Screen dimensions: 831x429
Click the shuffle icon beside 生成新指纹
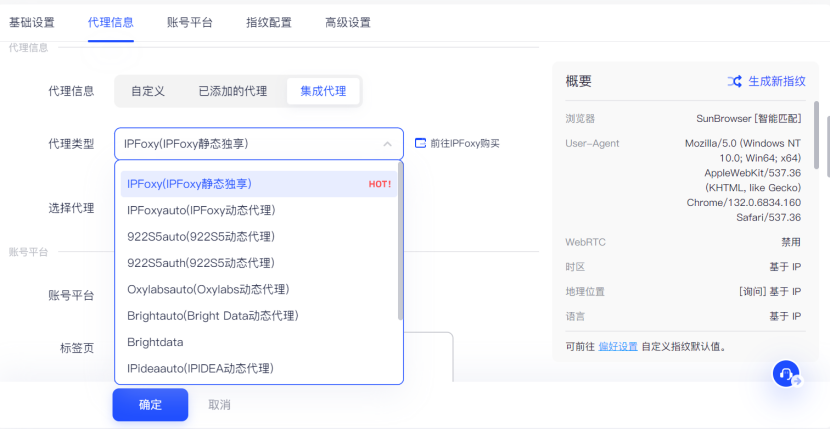point(735,81)
